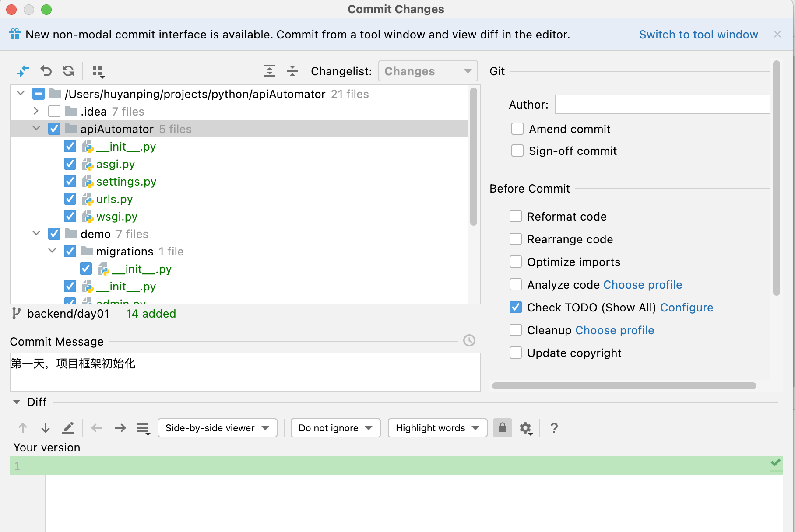Enable Optimize imports checkbox
795x532 pixels.
516,262
